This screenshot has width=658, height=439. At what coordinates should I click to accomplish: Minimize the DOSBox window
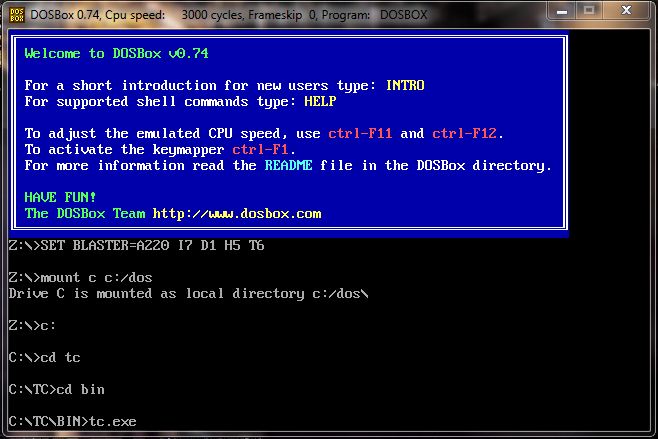point(562,11)
